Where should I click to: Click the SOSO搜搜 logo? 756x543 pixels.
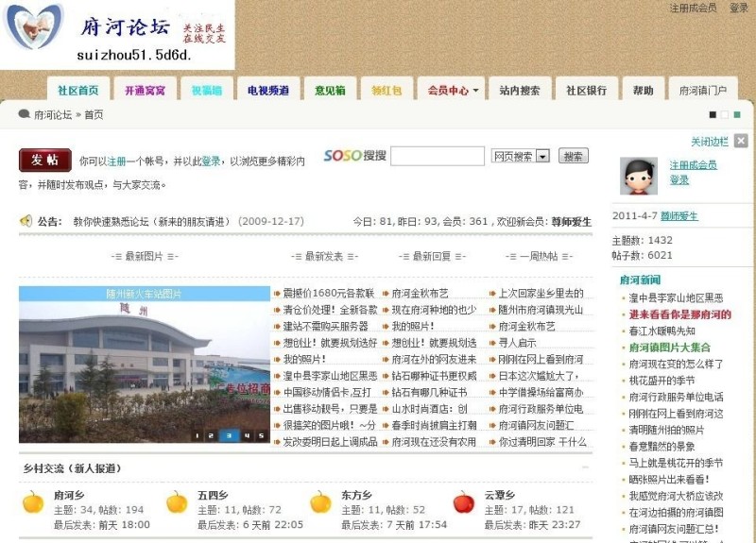pyautogui.click(x=355, y=156)
